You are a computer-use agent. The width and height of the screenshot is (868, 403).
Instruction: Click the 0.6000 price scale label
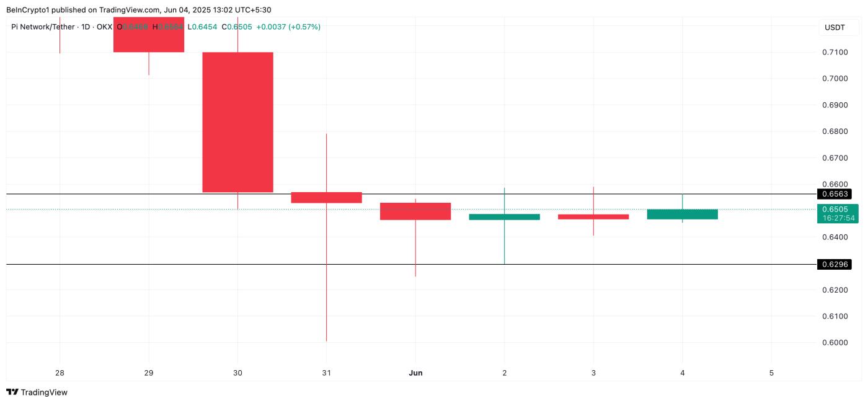pos(835,343)
